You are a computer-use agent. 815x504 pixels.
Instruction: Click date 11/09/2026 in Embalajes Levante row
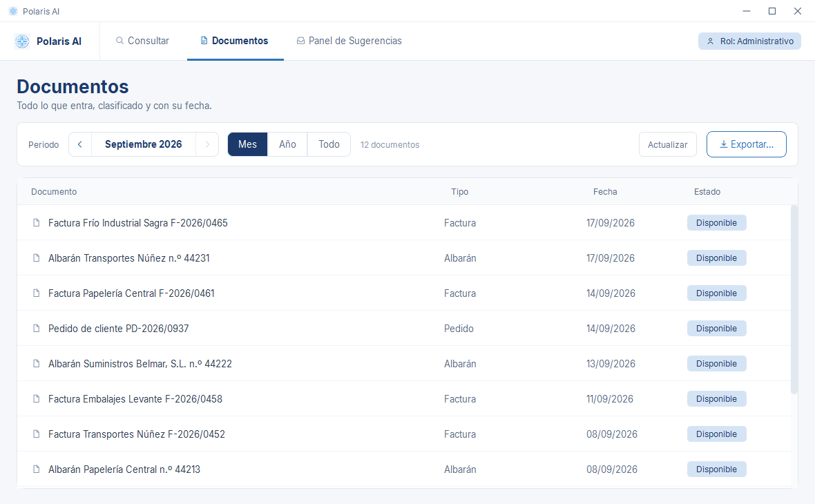pyautogui.click(x=610, y=399)
